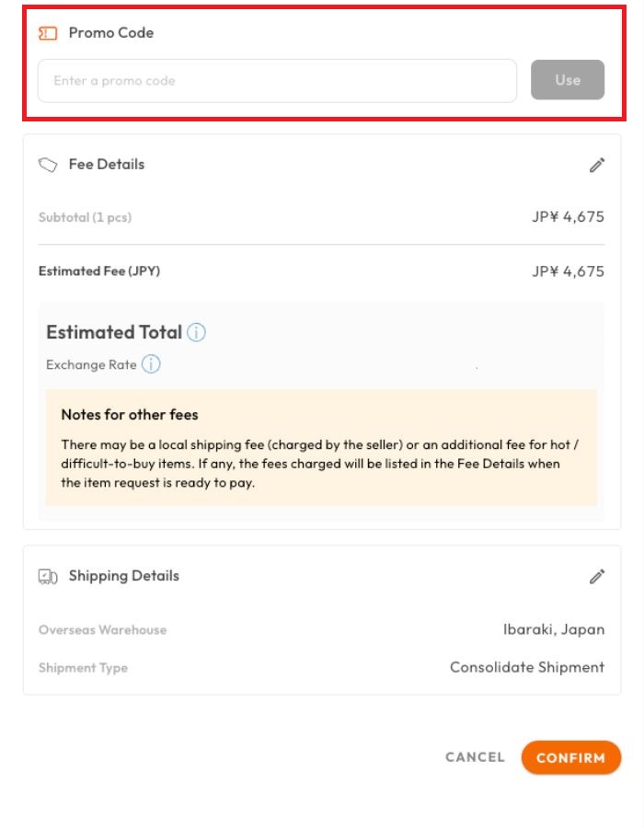Edit Shipping Details with the pencil icon
644x828 pixels.
point(597,577)
